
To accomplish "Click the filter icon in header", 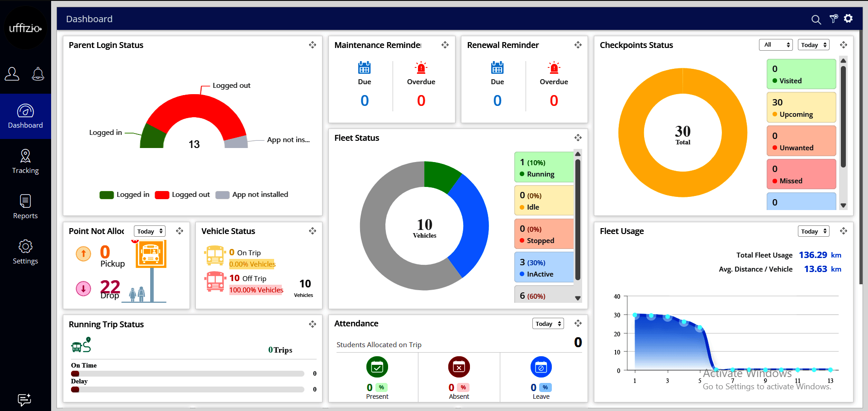I will pos(834,19).
